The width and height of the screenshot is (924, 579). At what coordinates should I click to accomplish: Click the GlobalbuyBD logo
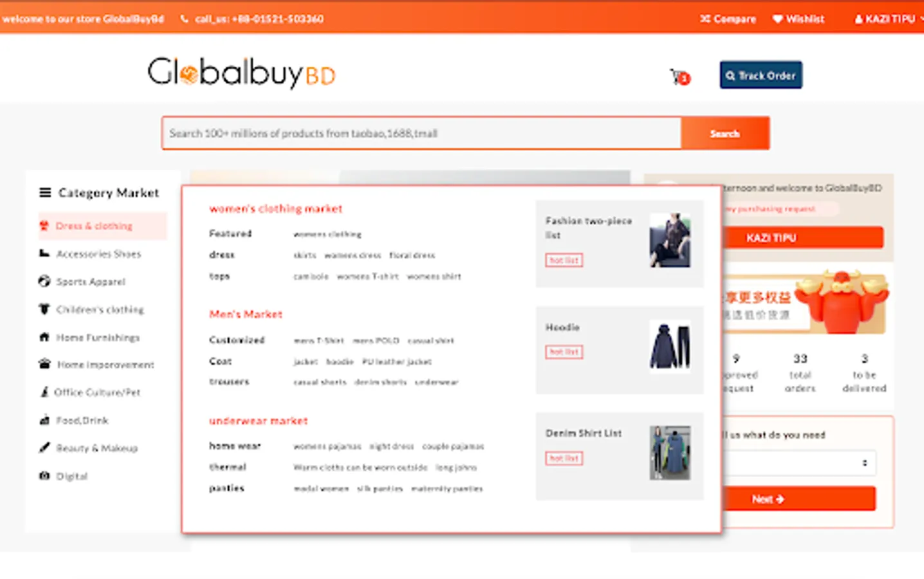coord(242,73)
